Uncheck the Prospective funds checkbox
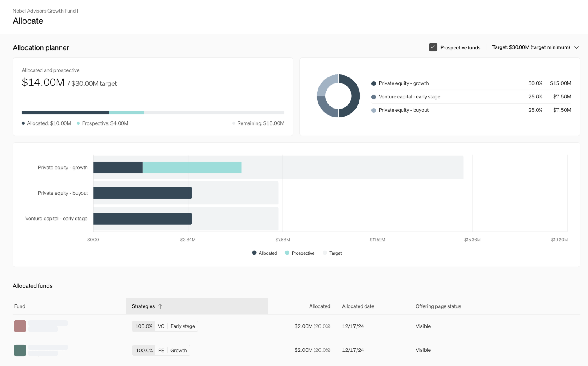 pos(433,47)
